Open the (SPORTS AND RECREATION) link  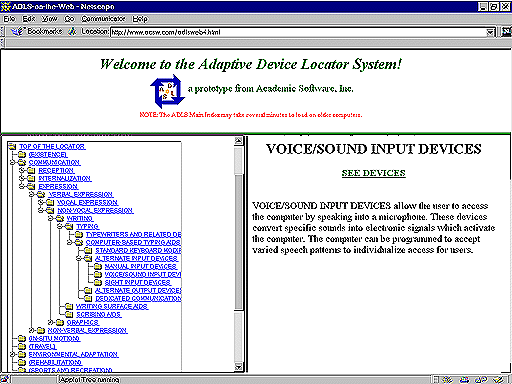pos(70,370)
